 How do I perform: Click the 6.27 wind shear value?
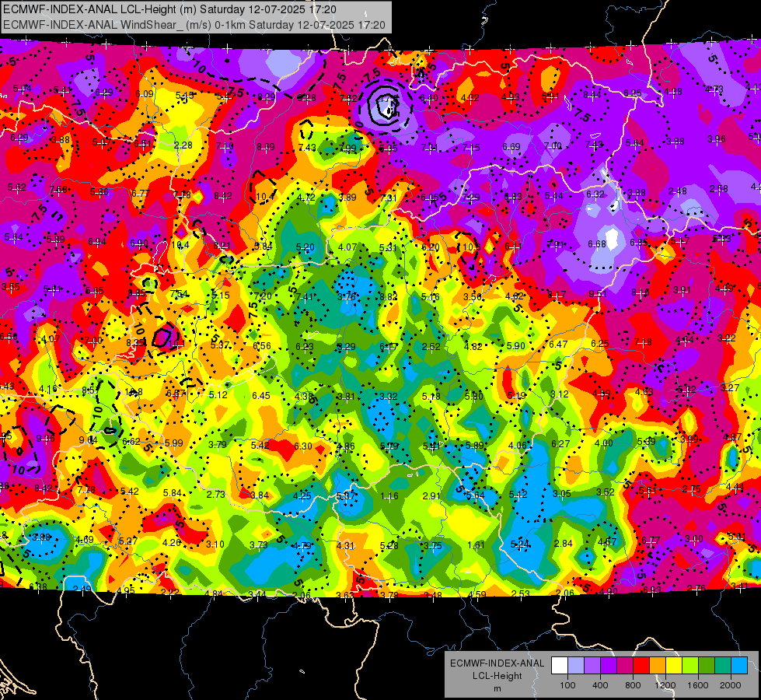click(560, 444)
